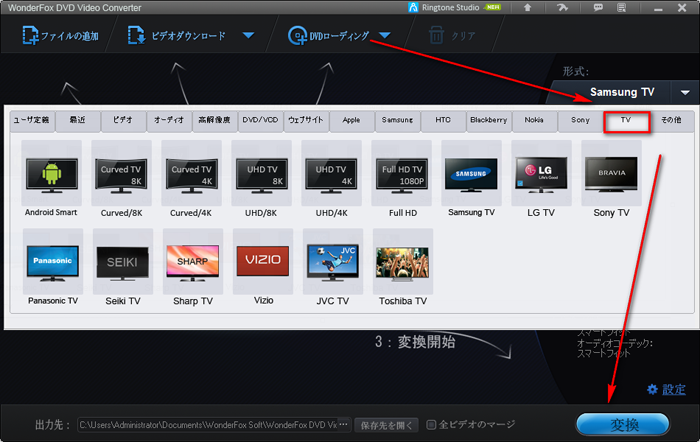Switch to the HTC tab

click(443, 121)
